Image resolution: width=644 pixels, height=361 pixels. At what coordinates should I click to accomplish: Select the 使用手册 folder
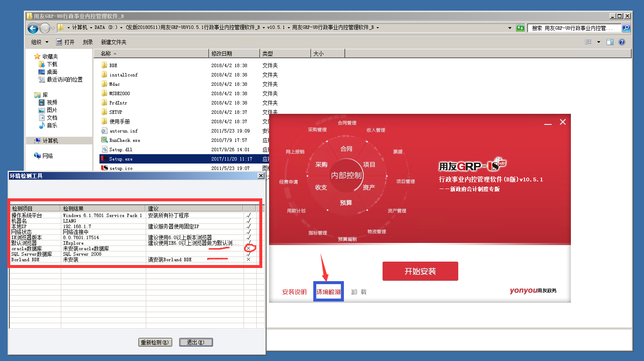click(116, 121)
